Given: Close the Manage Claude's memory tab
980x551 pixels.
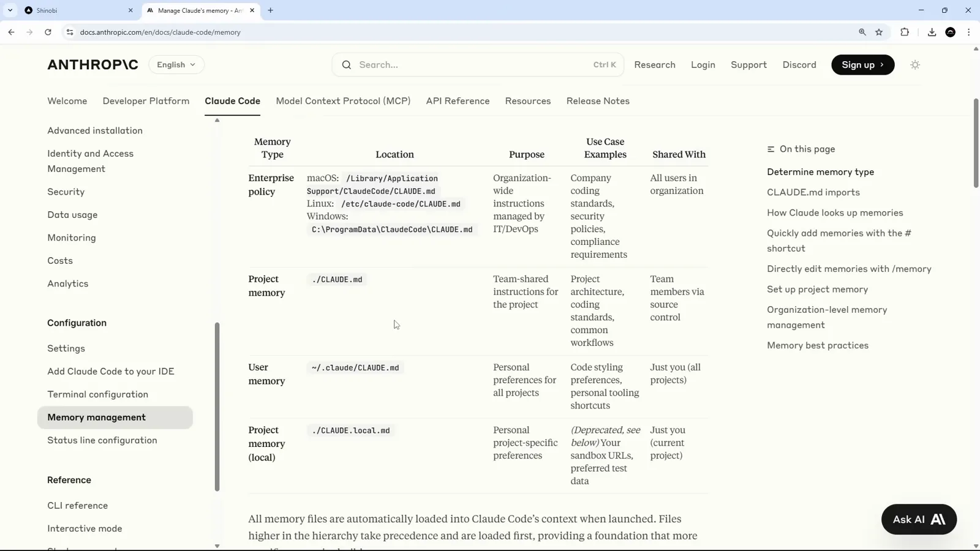Looking at the screenshot, I should [252, 10].
